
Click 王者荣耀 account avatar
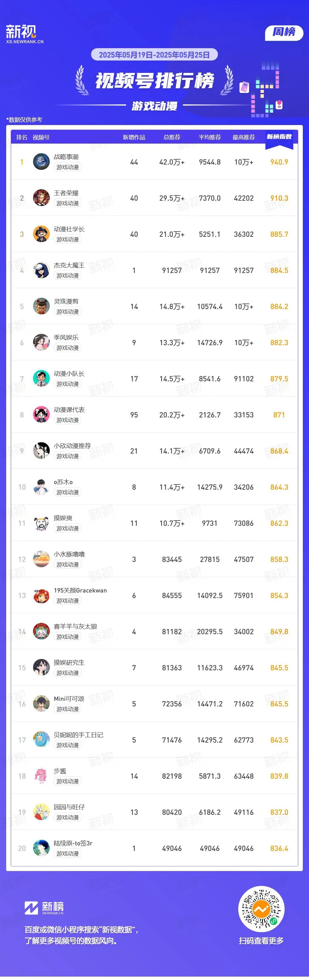click(41, 198)
